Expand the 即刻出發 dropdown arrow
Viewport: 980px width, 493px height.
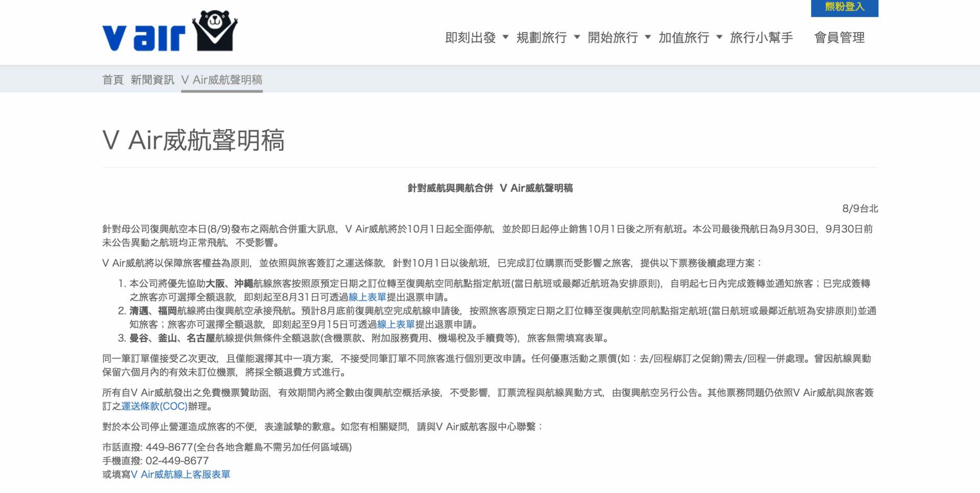click(x=505, y=37)
